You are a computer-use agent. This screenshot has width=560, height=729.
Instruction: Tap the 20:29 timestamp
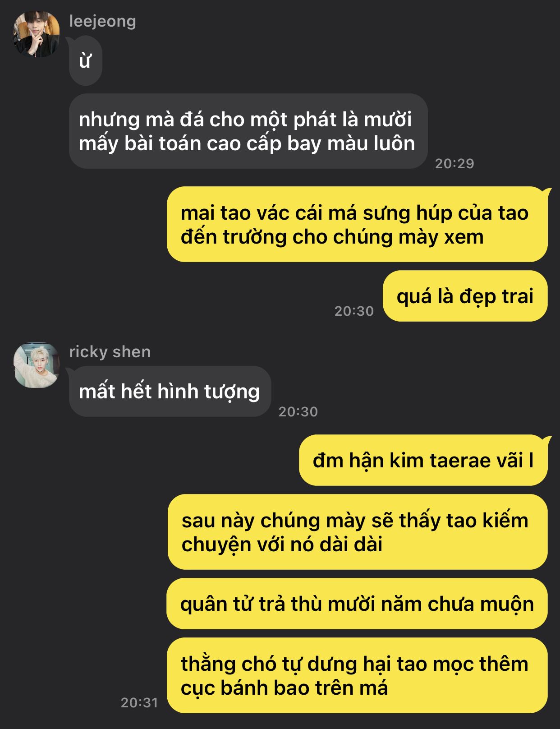[454, 163]
